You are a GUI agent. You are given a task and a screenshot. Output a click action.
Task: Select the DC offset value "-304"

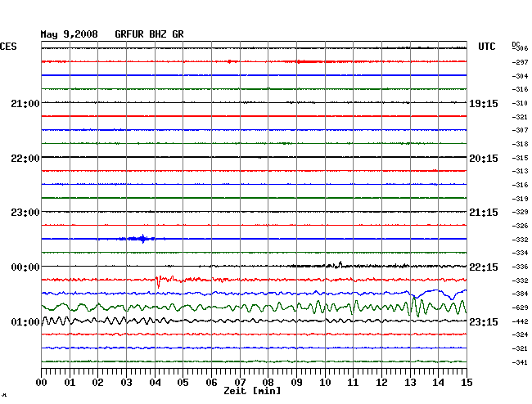click(x=520, y=76)
